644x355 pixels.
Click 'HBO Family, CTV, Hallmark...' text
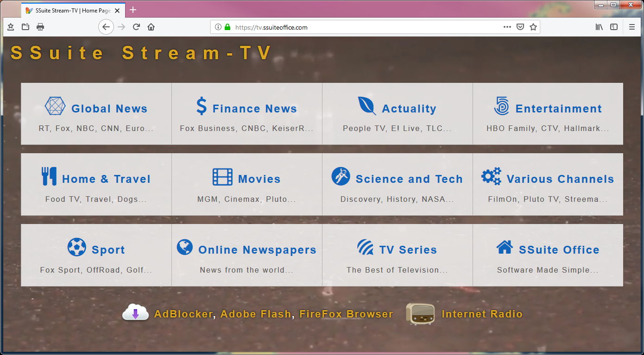548,128
